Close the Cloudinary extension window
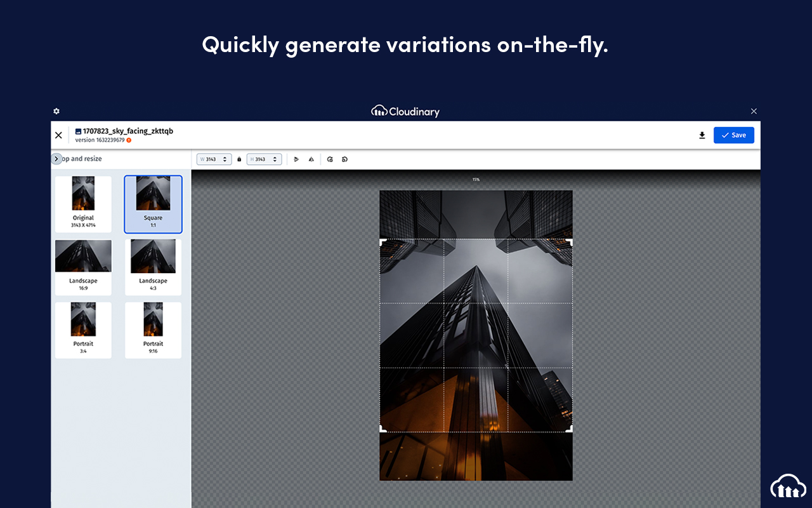The image size is (812, 508). tap(754, 111)
